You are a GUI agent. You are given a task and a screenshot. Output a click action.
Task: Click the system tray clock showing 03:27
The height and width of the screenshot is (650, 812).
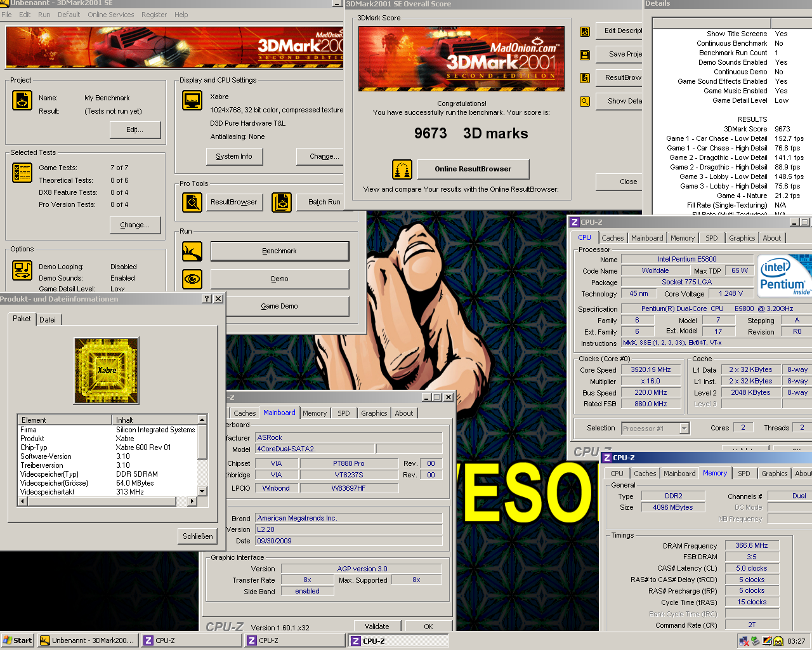click(x=796, y=641)
